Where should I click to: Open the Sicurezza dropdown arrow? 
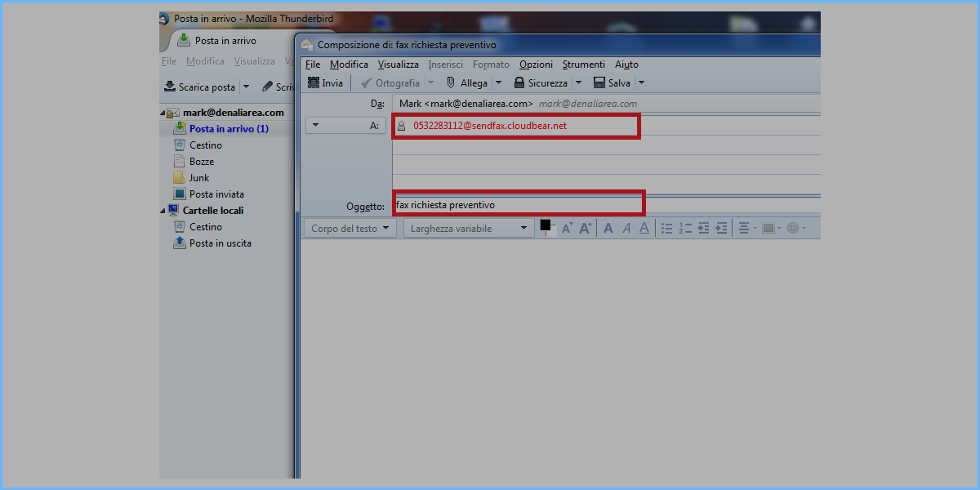tap(578, 82)
